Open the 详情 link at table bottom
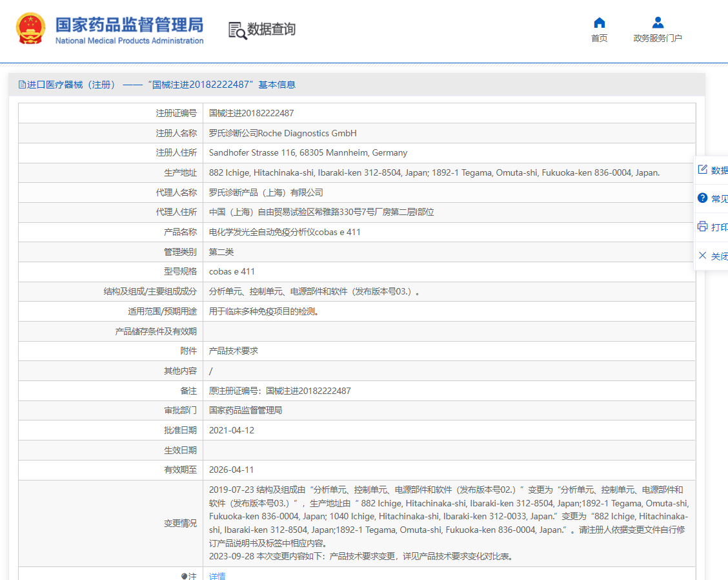728x580 pixels. tap(217, 576)
